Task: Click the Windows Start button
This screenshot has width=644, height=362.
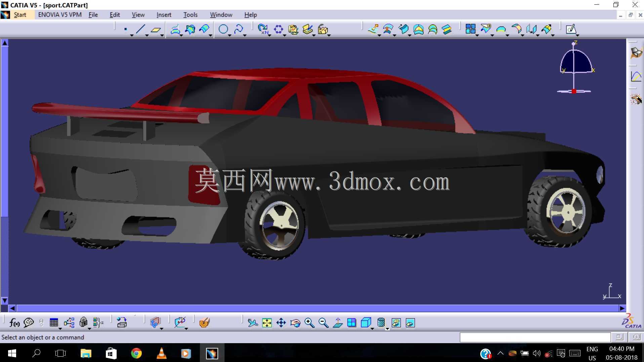Action: [x=12, y=353]
